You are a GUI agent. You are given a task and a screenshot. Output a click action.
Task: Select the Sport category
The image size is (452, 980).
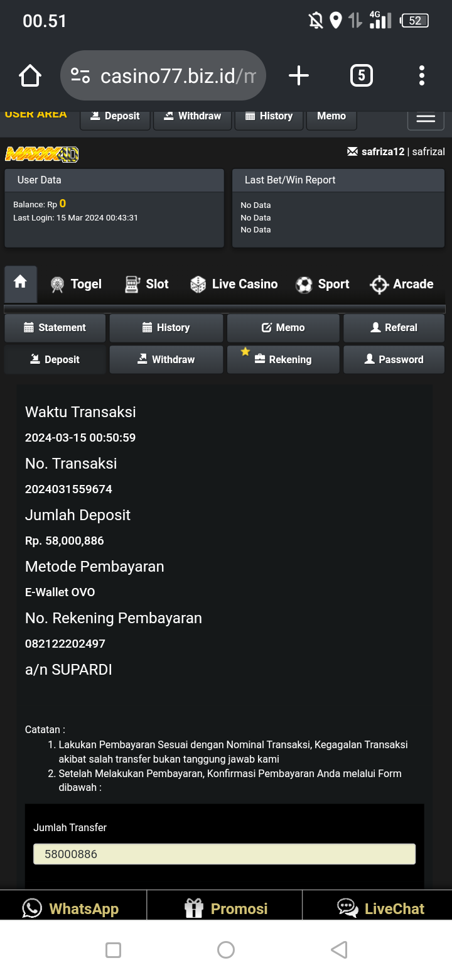click(x=323, y=285)
